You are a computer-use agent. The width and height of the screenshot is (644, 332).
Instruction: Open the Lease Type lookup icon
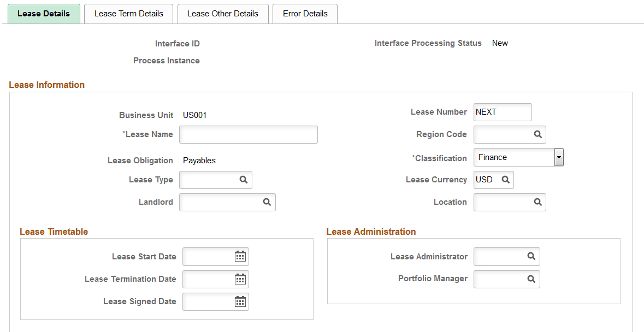pos(244,180)
